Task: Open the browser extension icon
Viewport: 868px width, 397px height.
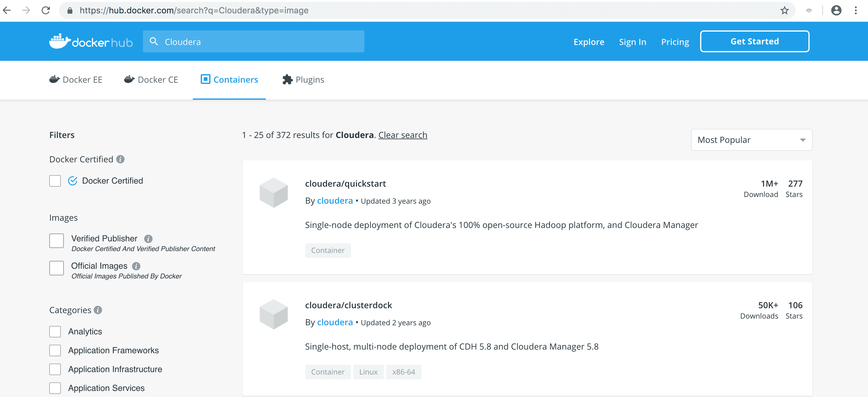Action: point(809,10)
